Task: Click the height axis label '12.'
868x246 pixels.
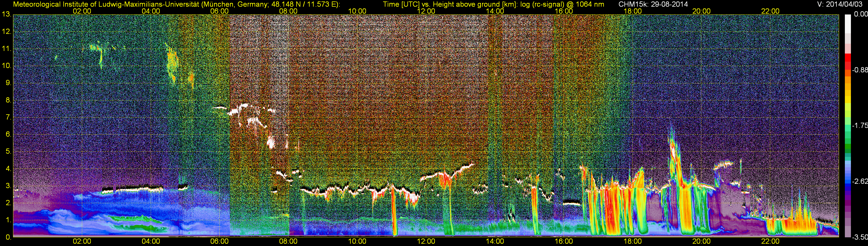Action: click(6, 32)
